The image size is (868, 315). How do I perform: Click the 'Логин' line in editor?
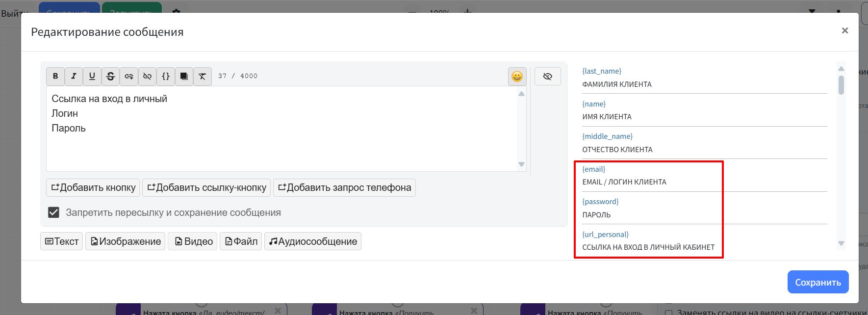point(65,113)
